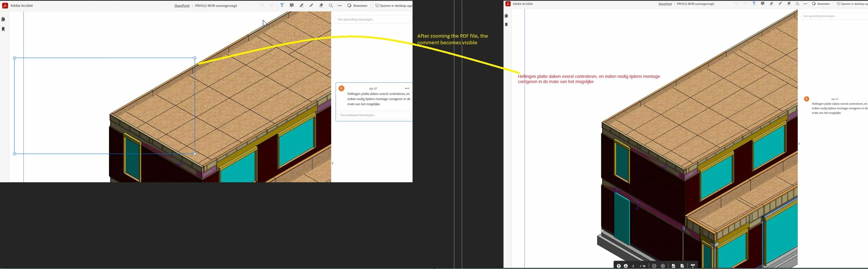Image resolution: width=868 pixels, height=269 pixels.
Task: Click the page number field showing 2
Action: [633, 266]
